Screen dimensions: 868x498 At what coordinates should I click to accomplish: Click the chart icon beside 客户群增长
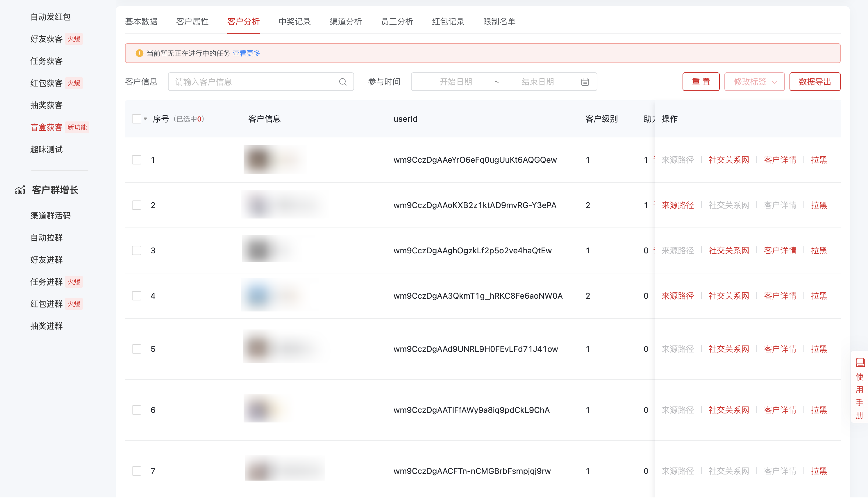click(20, 190)
